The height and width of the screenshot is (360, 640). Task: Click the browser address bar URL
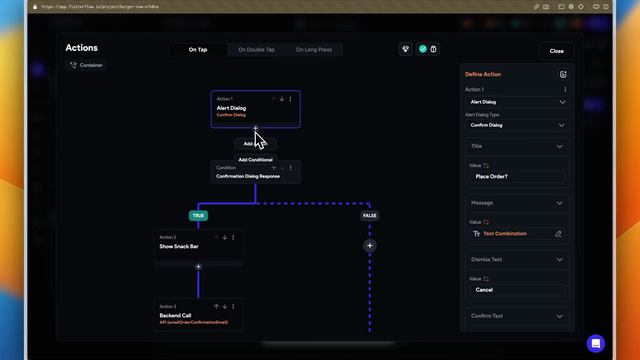pos(100,7)
